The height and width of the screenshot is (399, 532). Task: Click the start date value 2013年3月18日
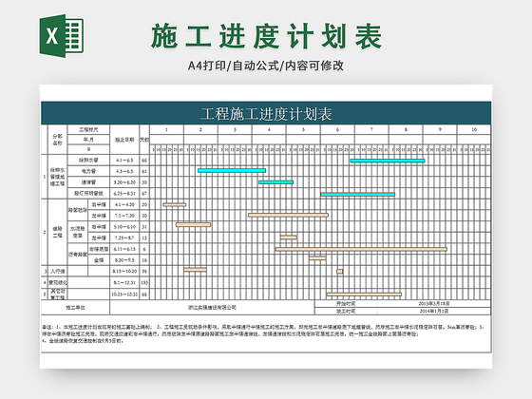coord(434,304)
